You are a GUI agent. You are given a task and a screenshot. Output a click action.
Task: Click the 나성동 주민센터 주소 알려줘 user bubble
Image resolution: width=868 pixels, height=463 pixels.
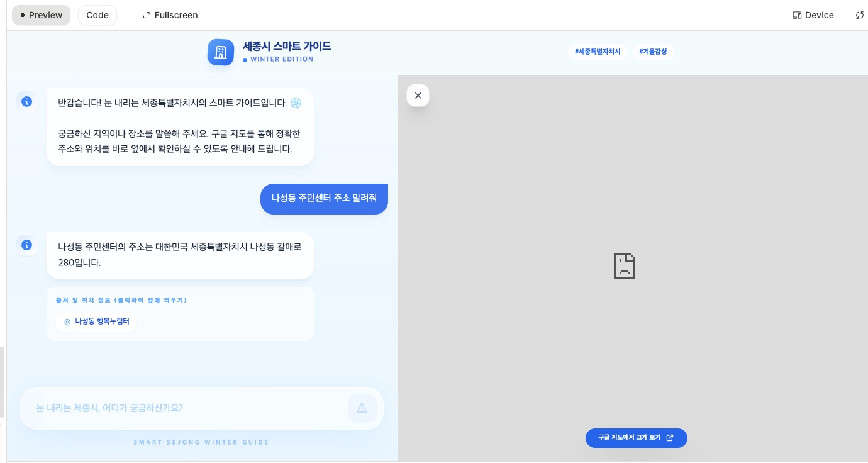324,199
